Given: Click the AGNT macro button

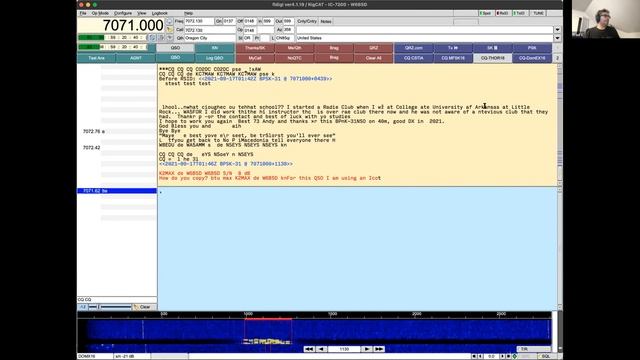Looking at the screenshot, I should [136, 58].
